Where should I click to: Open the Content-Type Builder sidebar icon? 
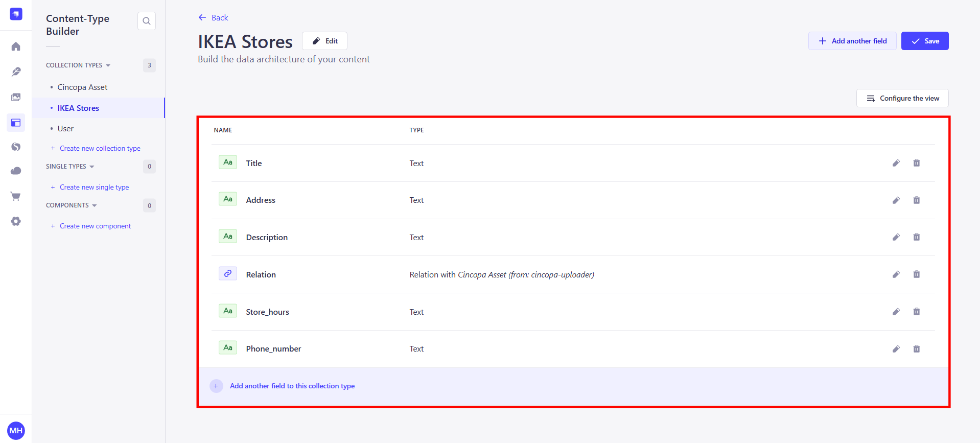coord(16,123)
